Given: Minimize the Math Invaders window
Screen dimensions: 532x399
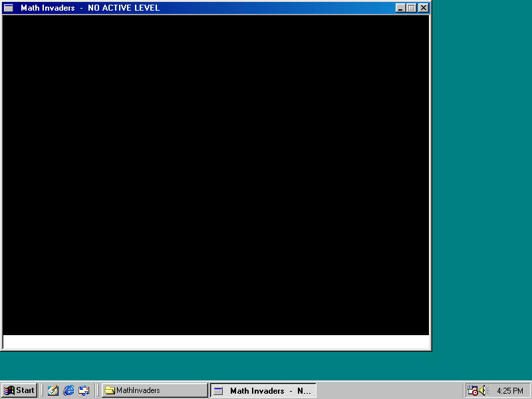Looking at the screenshot, I should pyautogui.click(x=402, y=8).
